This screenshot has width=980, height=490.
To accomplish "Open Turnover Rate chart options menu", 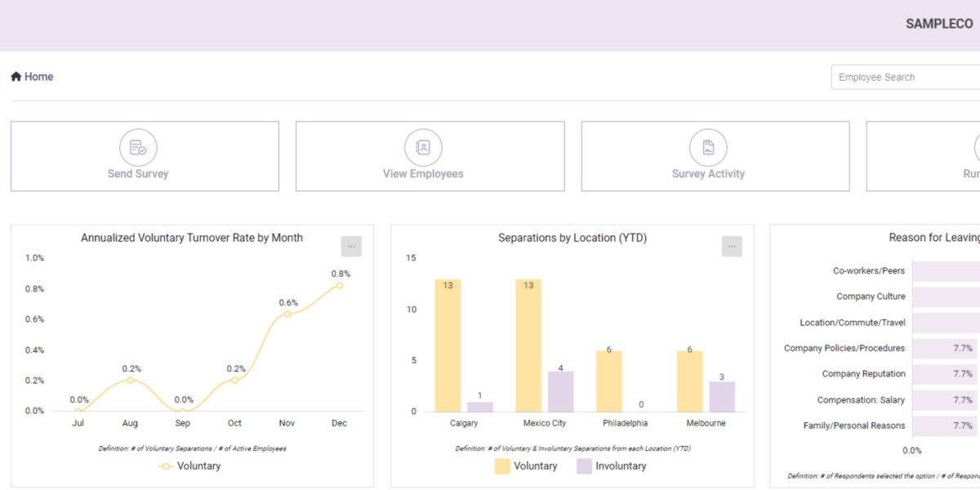I will [x=351, y=247].
